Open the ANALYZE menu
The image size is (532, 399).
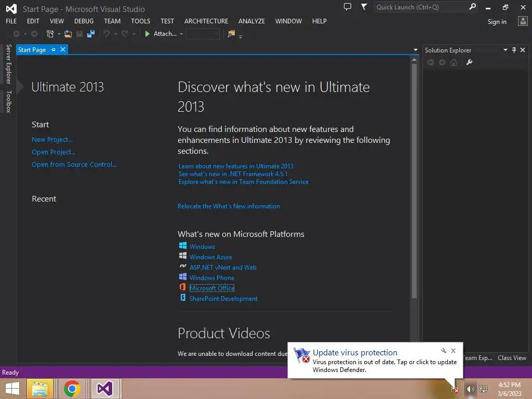pyautogui.click(x=252, y=21)
